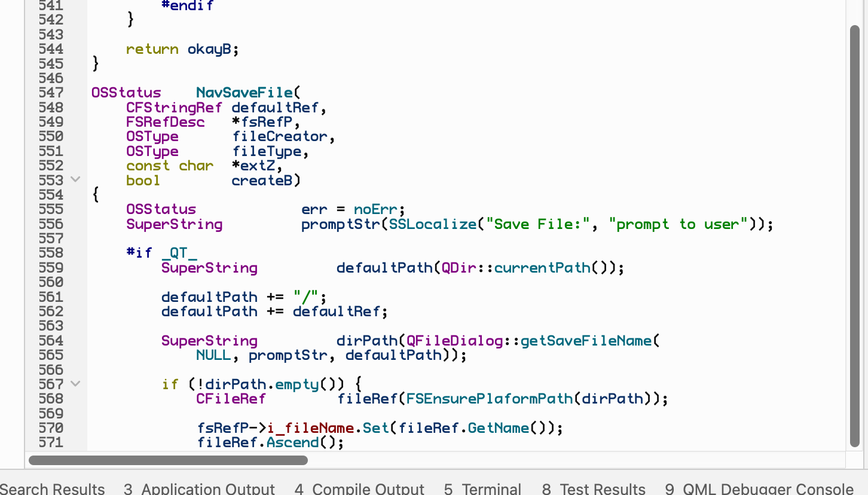
Task: Click the getSaveFileName method call
Action: (586, 341)
